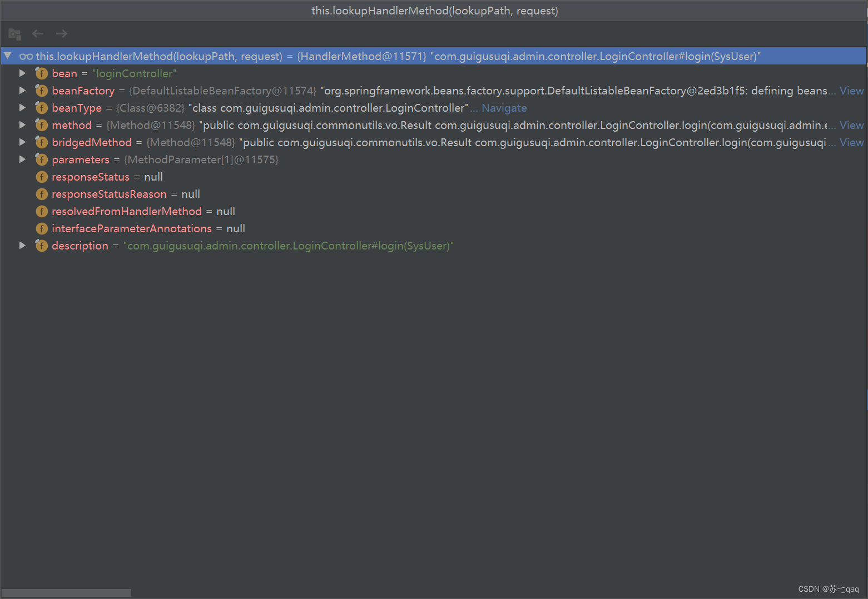
Task: Click the horizontal scrollbar at bottom
Action: pos(66,592)
